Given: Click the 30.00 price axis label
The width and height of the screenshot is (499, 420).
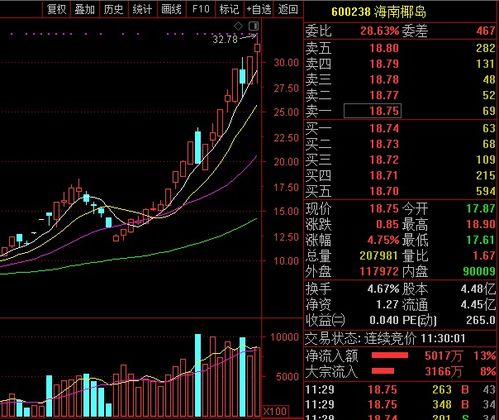Looking at the screenshot, I should (x=286, y=63).
